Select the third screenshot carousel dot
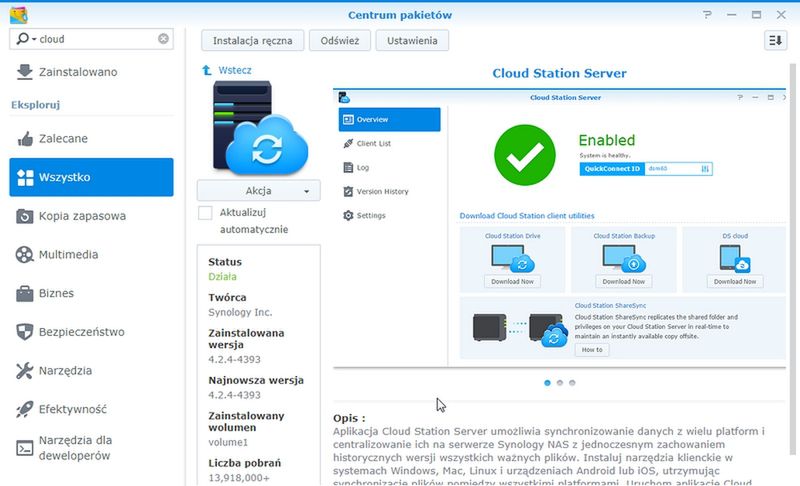This screenshot has height=486, width=800. (572, 383)
